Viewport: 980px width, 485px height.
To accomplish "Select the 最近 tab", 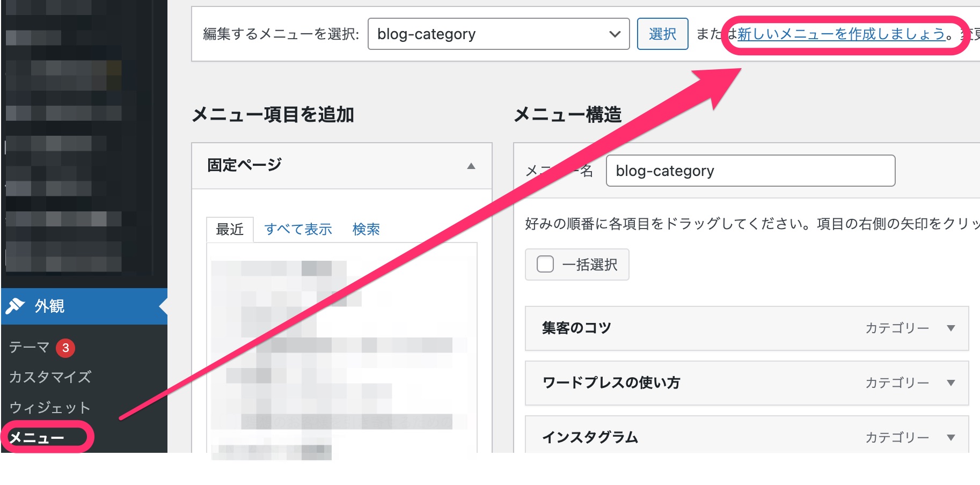I will (x=230, y=229).
